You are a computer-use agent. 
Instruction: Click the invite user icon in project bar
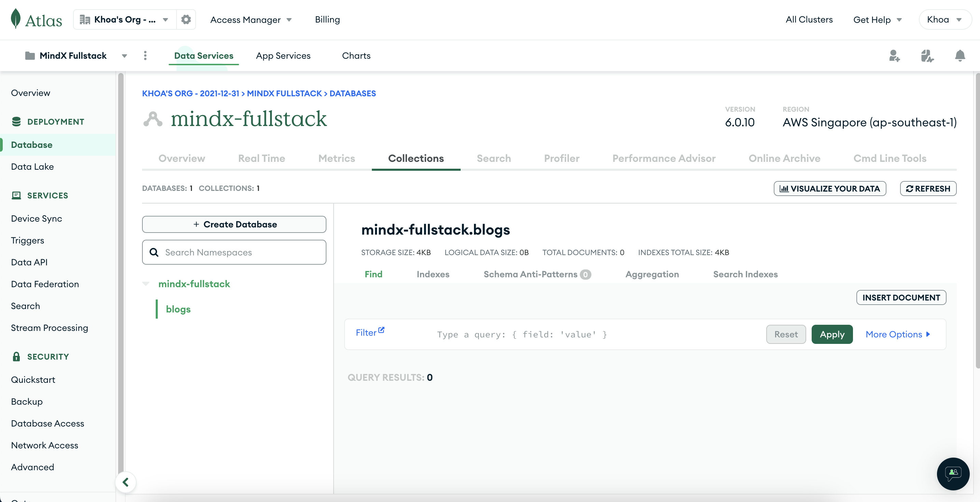[894, 56]
